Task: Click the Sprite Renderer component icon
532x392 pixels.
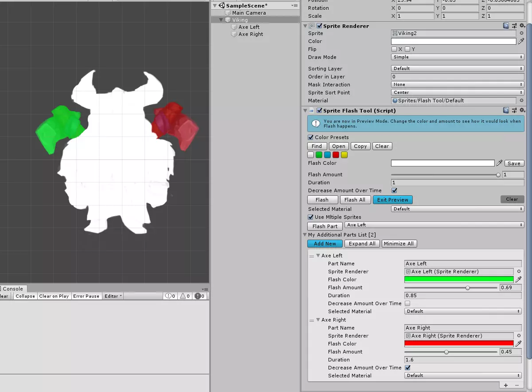Action: 312,26
